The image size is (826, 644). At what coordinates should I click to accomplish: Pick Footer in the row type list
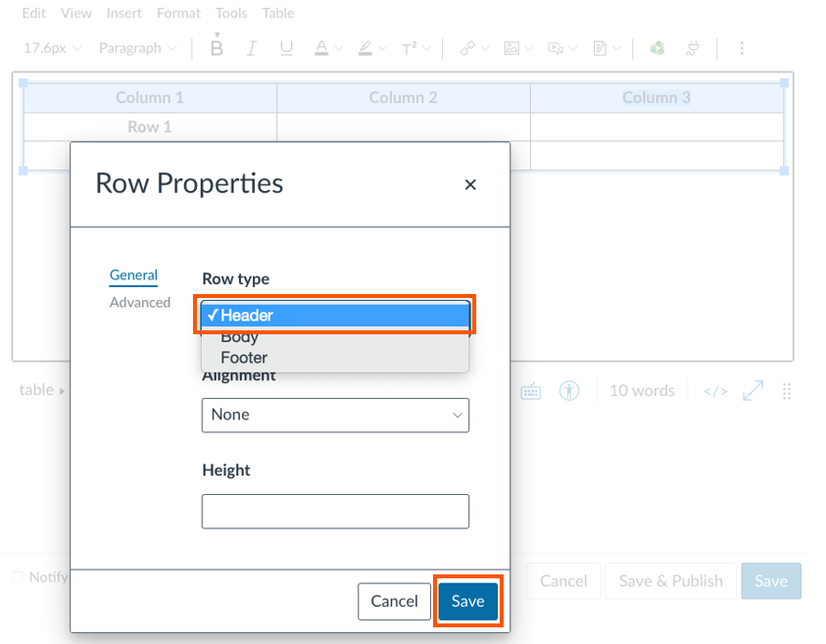click(x=244, y=358)
